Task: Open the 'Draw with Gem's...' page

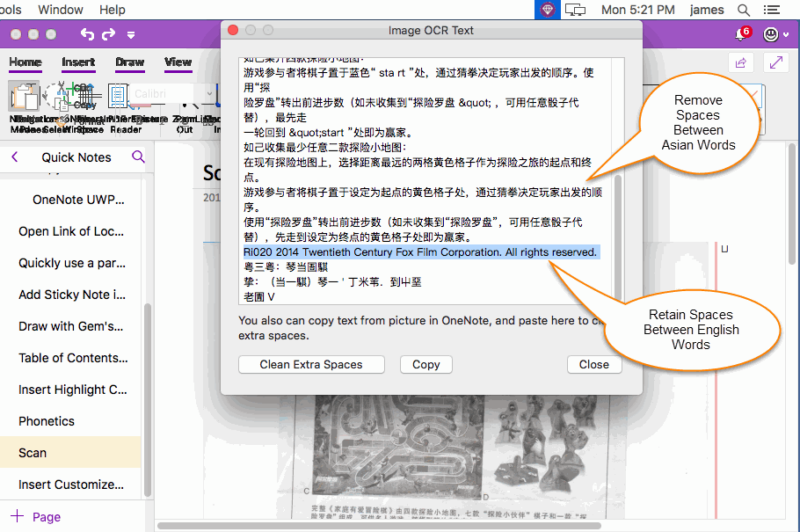Action: tap(71, 326)
